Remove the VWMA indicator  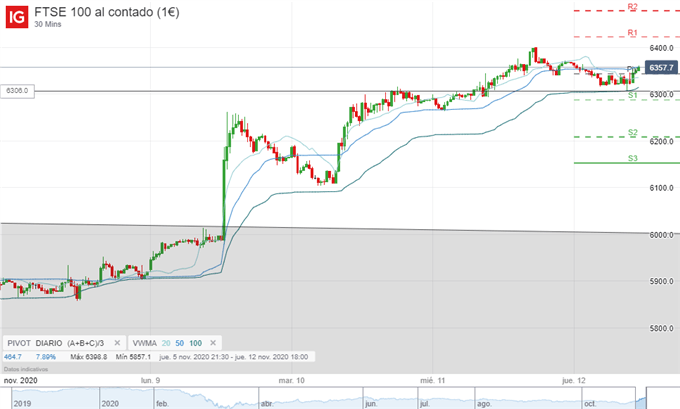pos(213,343)
